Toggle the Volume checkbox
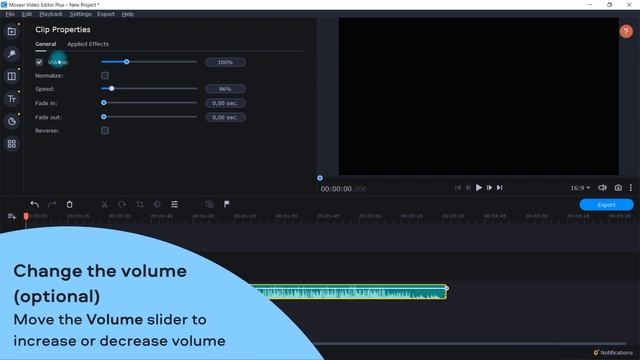 pos(39,62)
